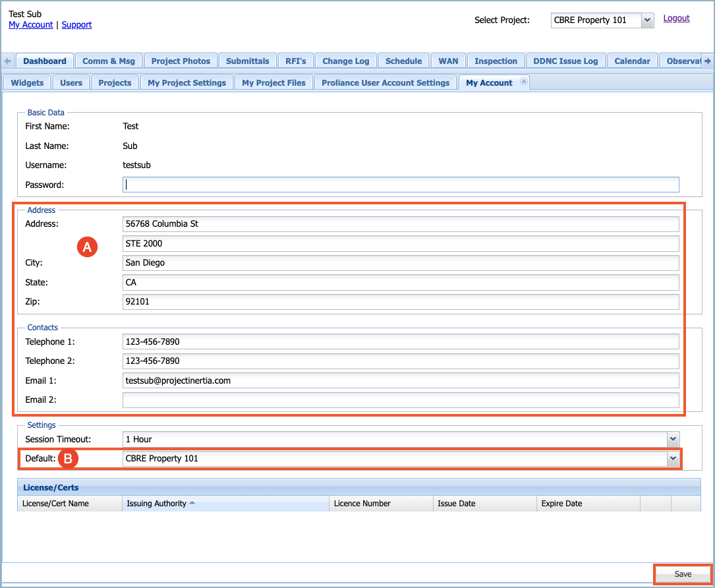Focus the Password input field

(x=401, y=185)
